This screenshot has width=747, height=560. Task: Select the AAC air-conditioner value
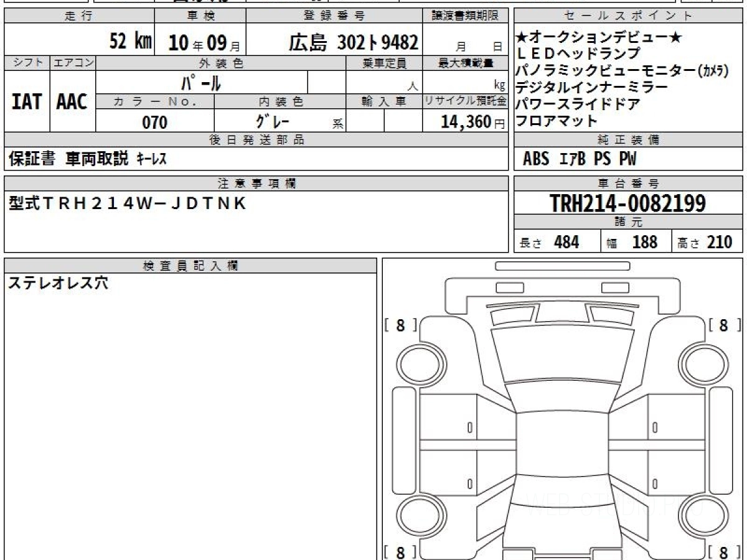(72, 101)
